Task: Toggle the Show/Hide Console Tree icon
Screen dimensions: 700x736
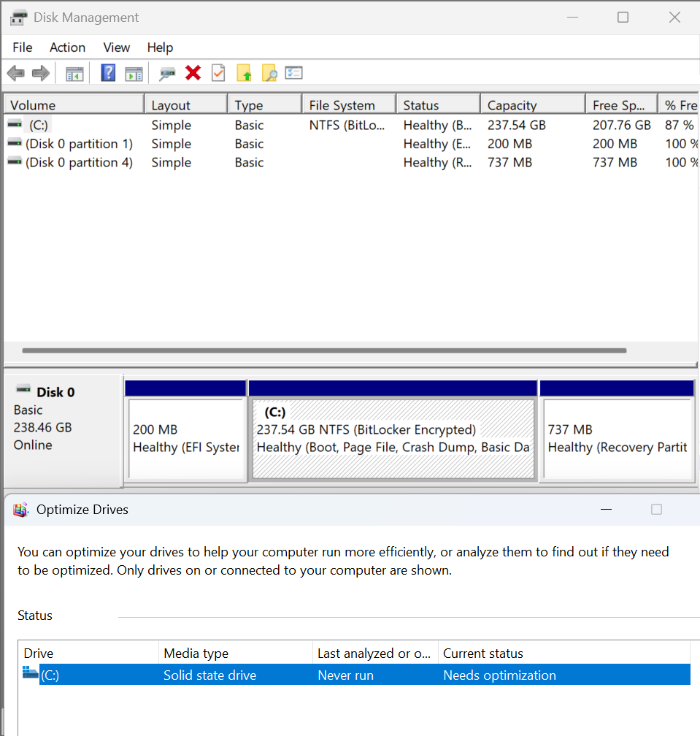Action: point(74,74)
